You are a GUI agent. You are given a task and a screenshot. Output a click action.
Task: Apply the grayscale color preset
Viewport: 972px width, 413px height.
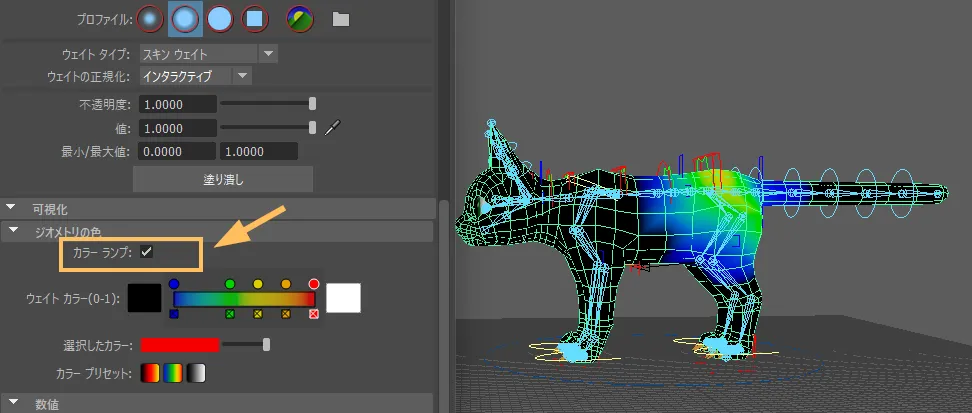coord(197,373)
